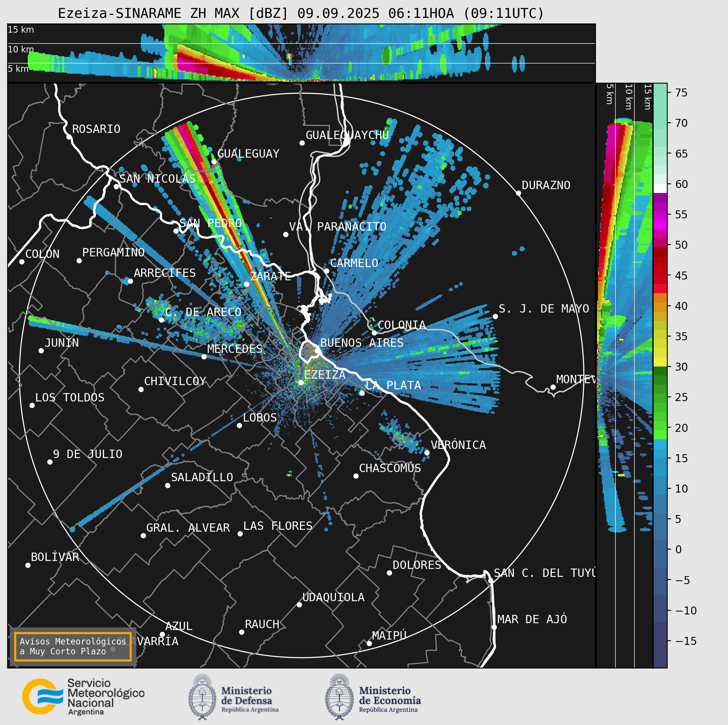Click the white 60 dBZ color band

click(x=660, y=188)
